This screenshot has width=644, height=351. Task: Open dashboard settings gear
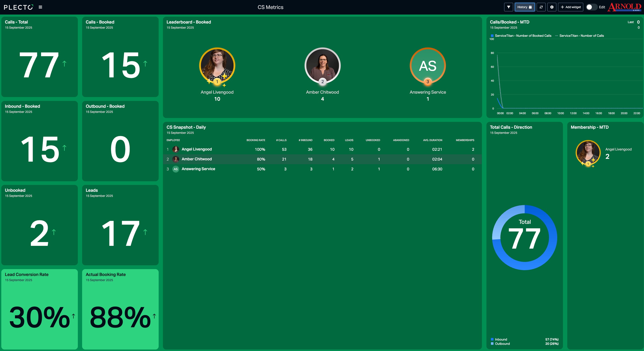point(552,7)
